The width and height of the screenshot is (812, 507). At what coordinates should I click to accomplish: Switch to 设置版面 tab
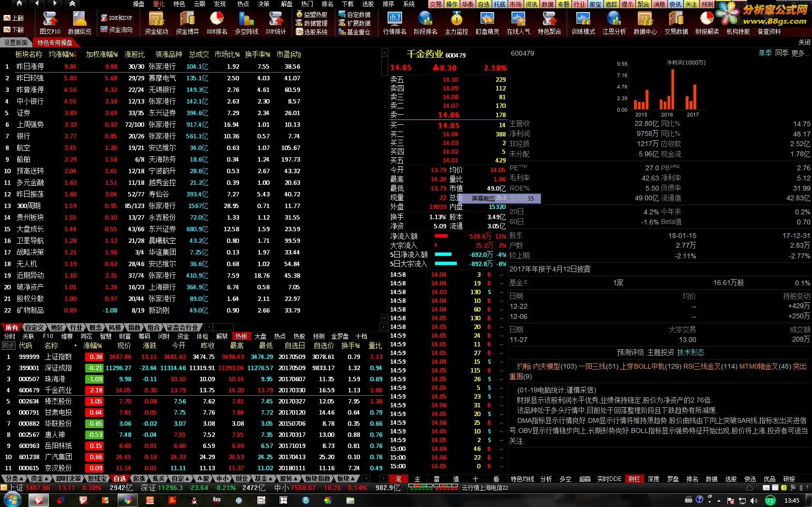coord(16,43)
